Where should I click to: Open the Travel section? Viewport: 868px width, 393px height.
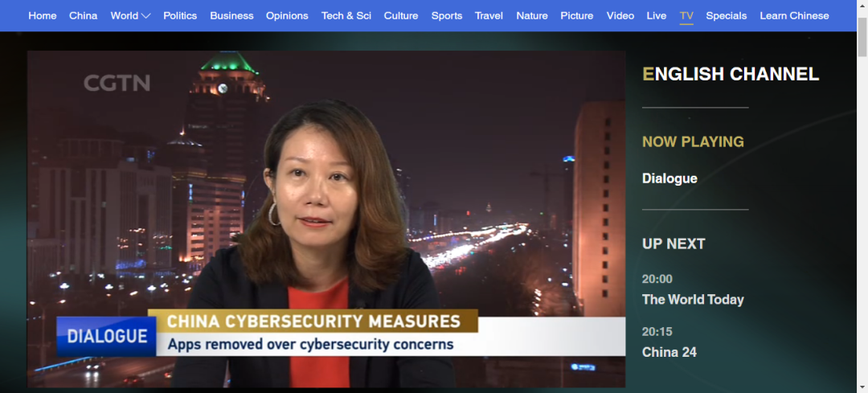tap(489, 15)
